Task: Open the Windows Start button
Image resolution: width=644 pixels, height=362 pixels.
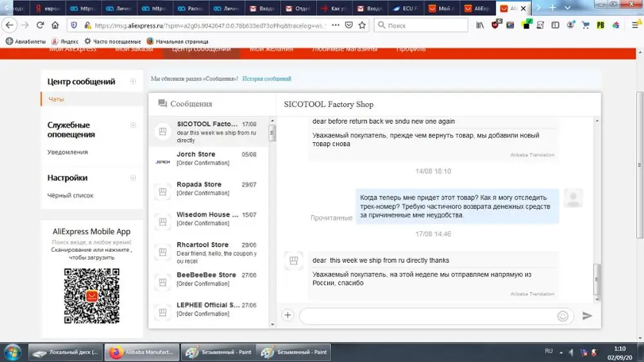Action: 13,352
